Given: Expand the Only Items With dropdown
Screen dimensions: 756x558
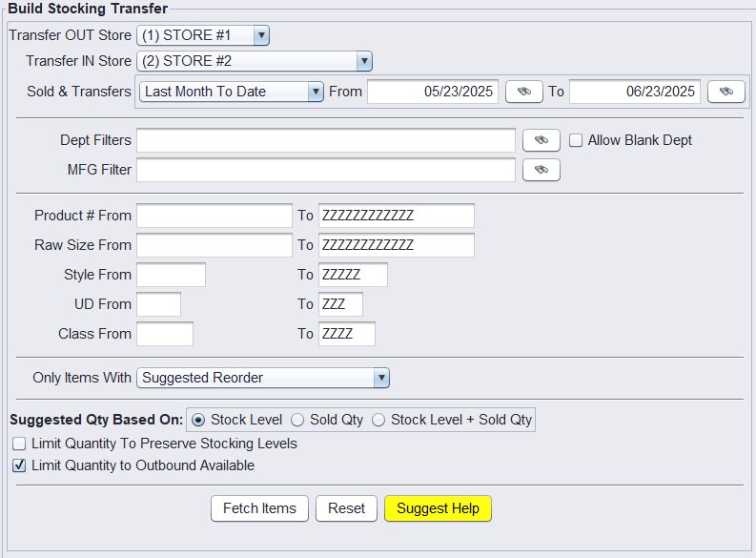Looking at the screenshot, I should click(381, 378).
